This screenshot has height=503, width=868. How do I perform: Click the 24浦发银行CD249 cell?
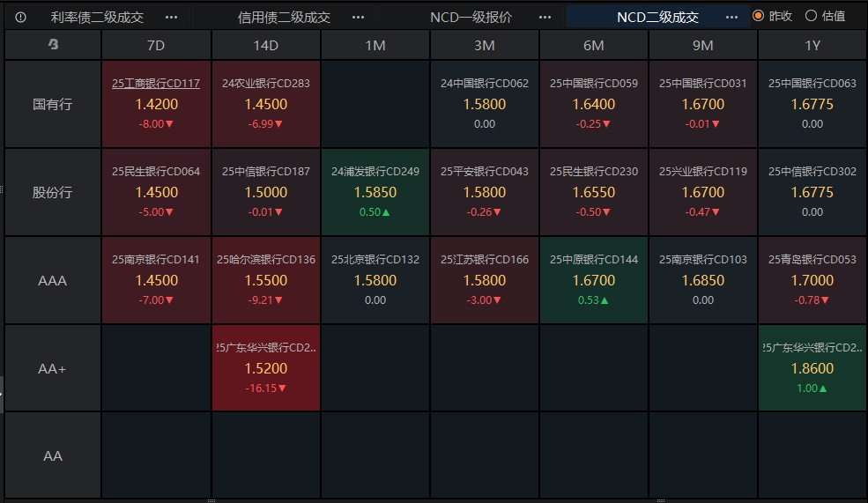(375, 192)
